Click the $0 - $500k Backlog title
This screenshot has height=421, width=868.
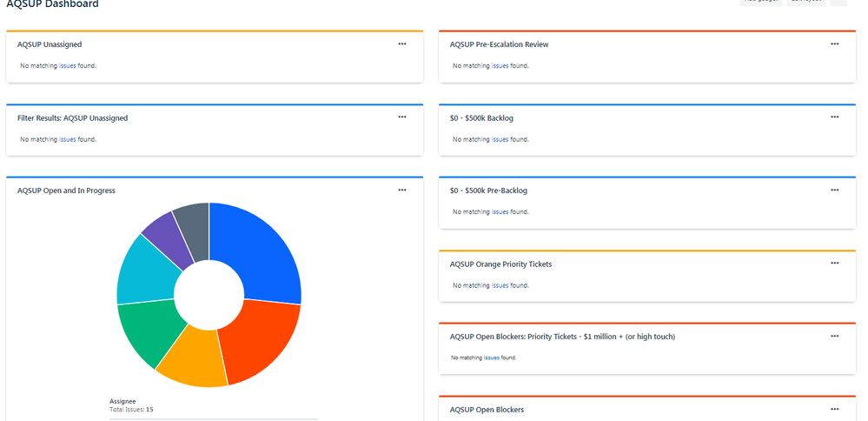[481, 118]
